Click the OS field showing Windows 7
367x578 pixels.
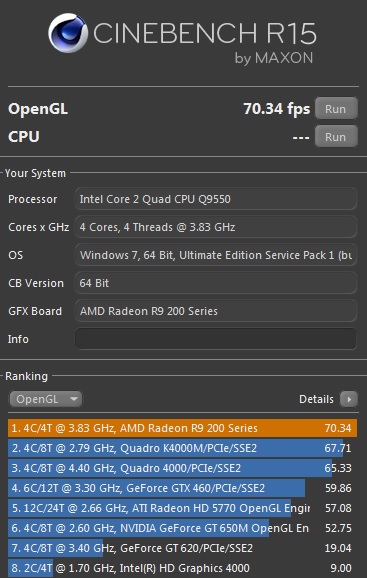(x=216, y=255)
